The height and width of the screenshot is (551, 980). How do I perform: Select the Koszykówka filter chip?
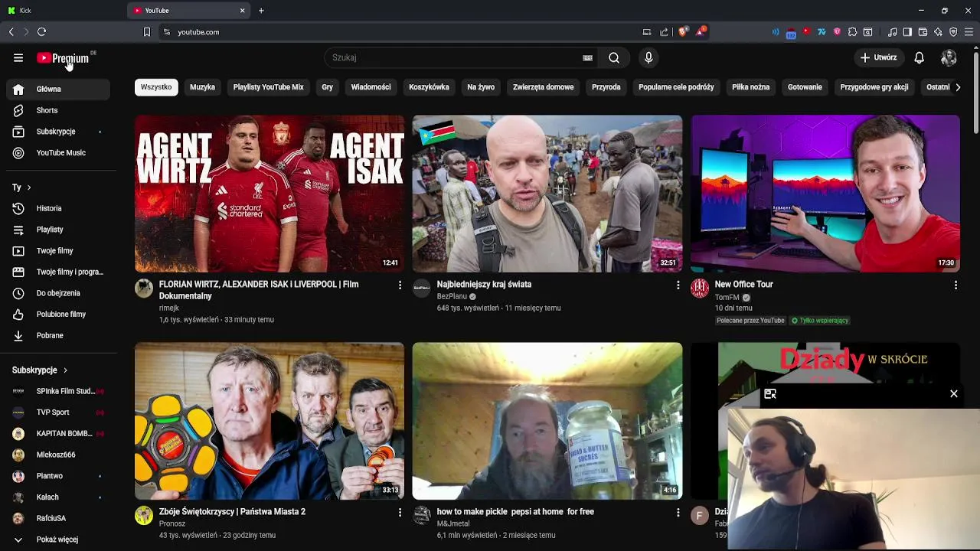coord(429,87)
